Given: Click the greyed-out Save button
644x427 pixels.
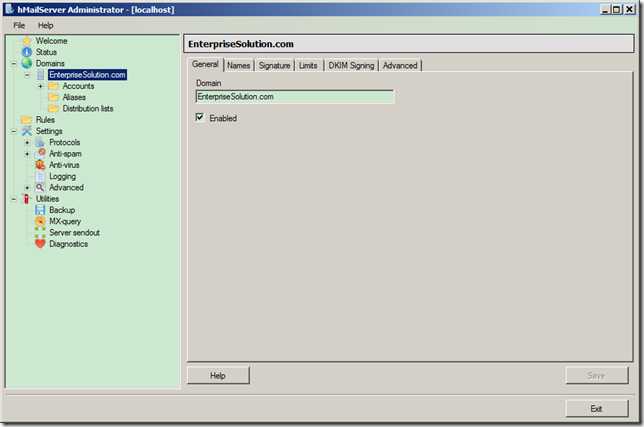Looking at the screenshot, I should pos(596,375).
